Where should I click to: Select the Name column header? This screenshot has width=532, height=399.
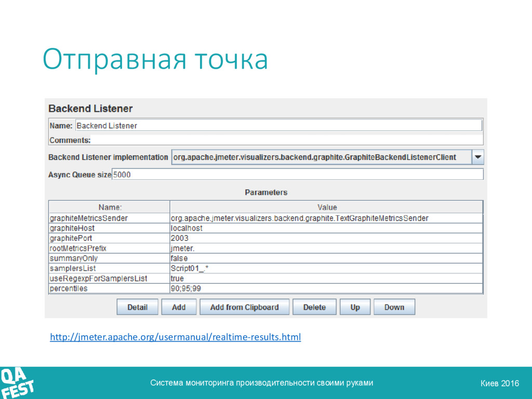pyautogui.click(x=109, y=207)
